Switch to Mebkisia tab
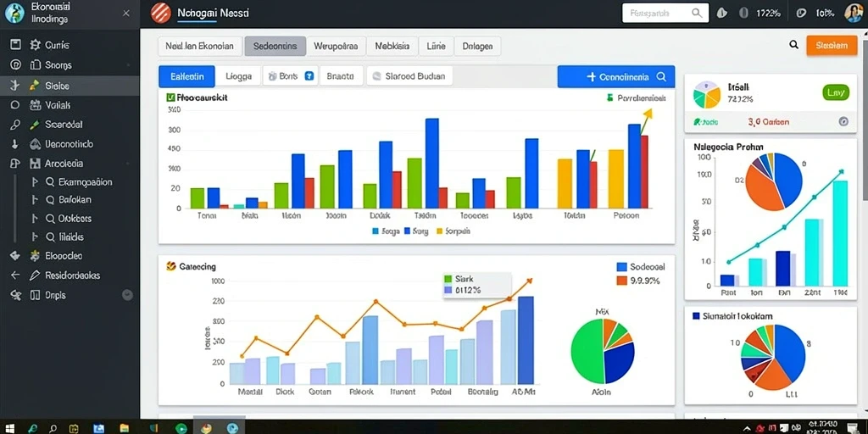Viewport: 868px width, 434px height. click(x=392, y=47)
